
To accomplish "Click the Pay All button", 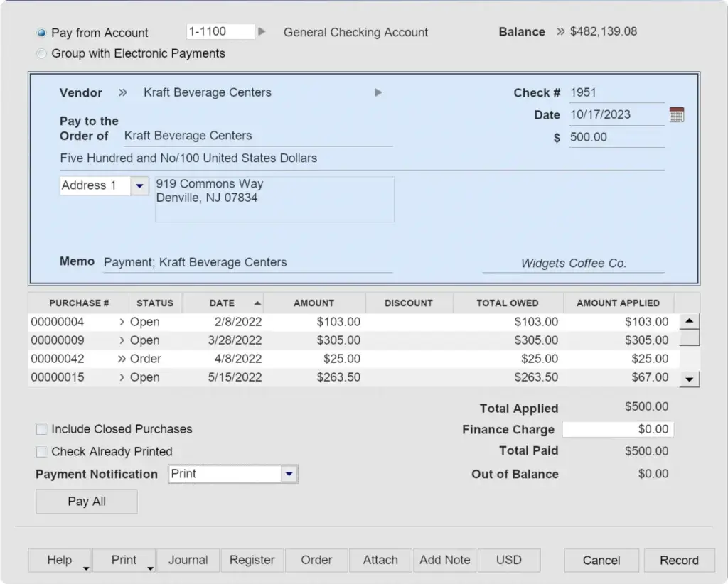I will tap(87, 502).
